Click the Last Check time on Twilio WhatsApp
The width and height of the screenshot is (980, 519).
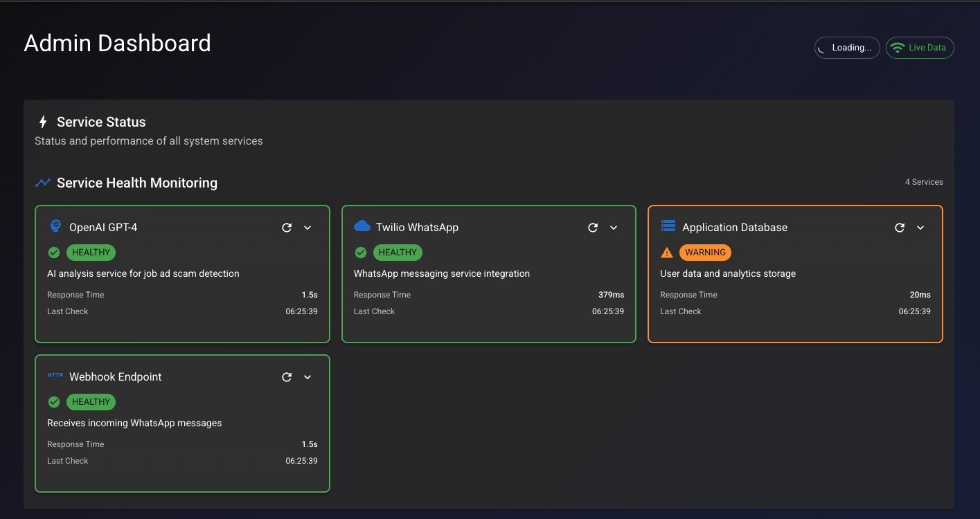(608, 311)
